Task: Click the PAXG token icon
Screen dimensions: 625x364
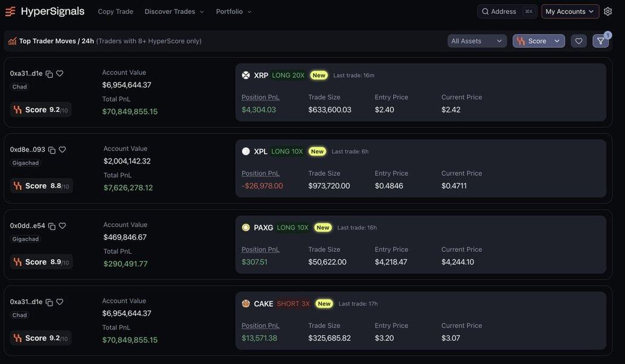Action: 246,228
